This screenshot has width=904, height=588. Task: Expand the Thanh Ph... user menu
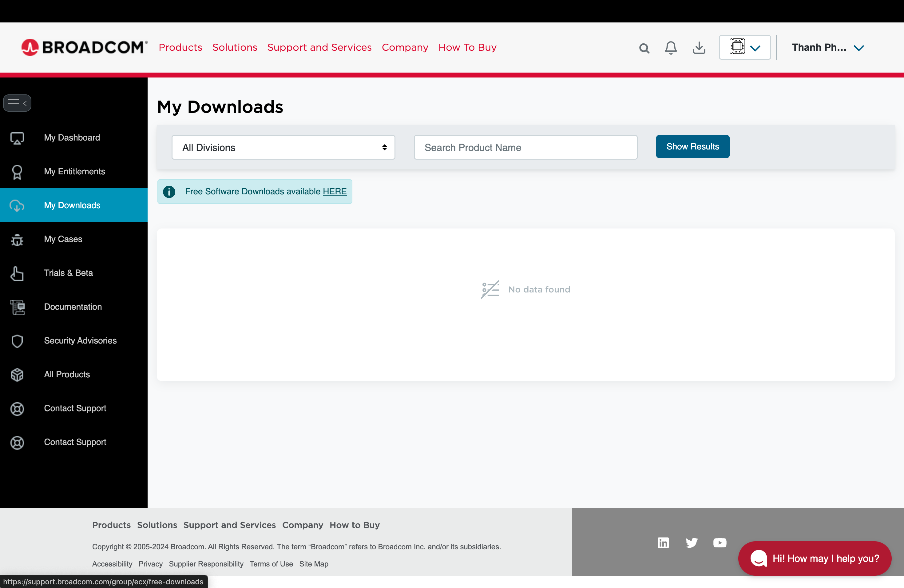(x=828, y=47)
